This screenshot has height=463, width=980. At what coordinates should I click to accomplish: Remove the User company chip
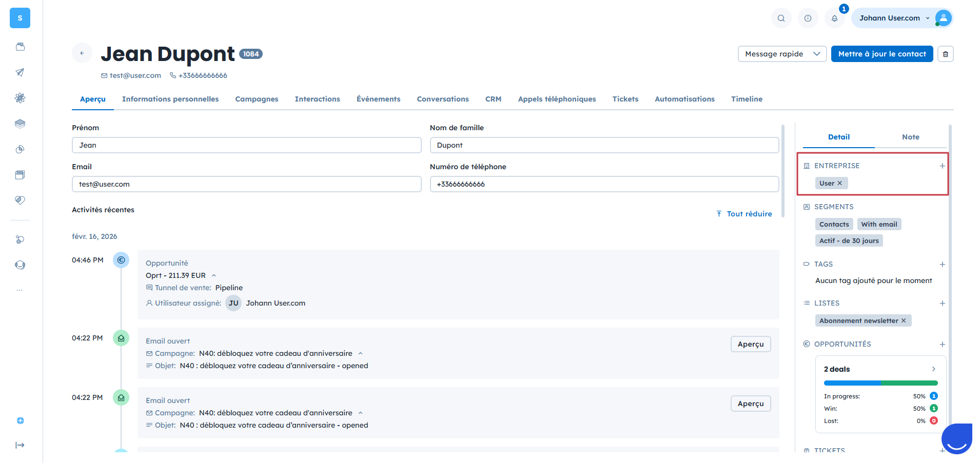tap(839, 183)
